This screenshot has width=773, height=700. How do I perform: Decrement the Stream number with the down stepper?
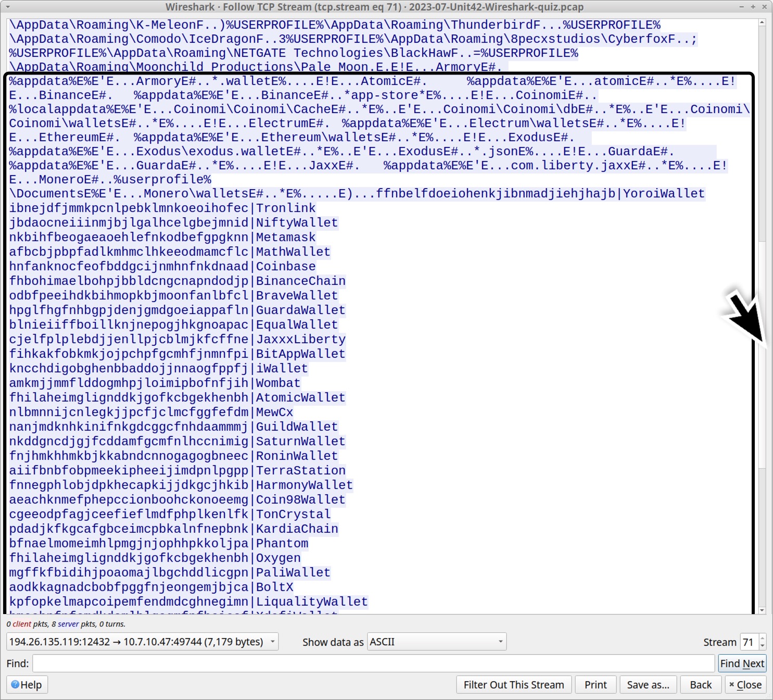coord(761,646)
